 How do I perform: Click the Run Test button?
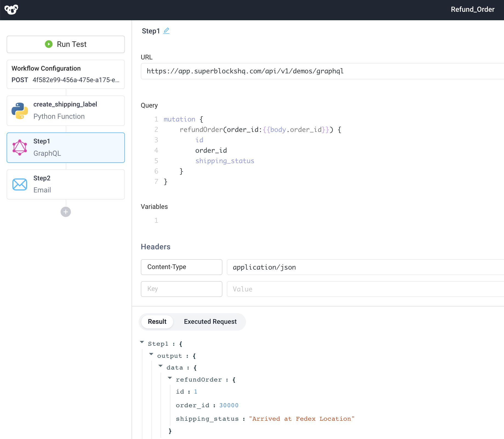[65, 44]
